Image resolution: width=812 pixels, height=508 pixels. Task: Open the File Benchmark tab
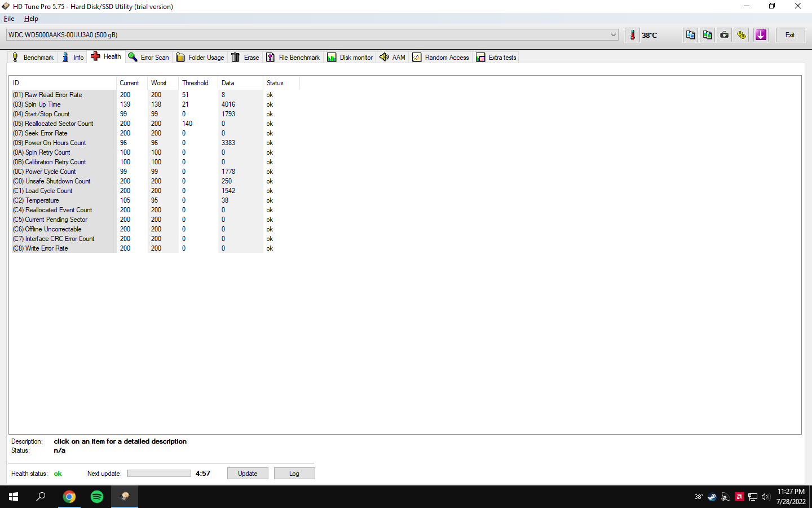tap(293, 58)
